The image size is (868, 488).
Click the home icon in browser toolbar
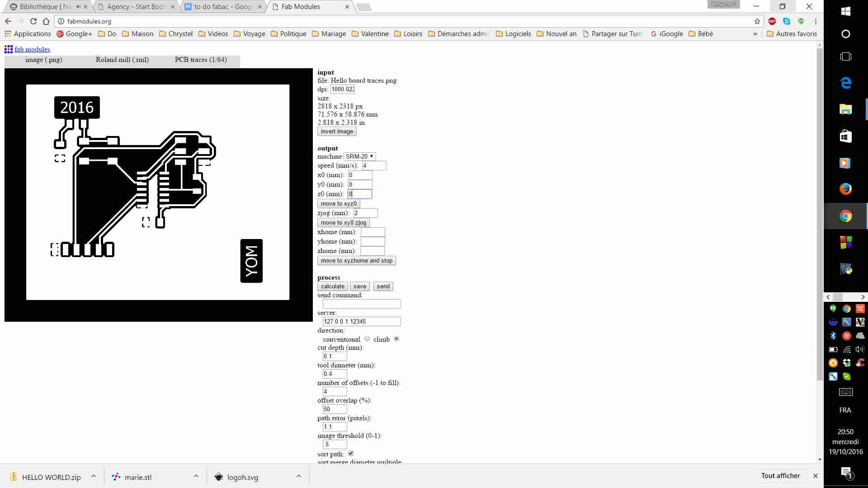pyautogui.click(x=46, y=21)
